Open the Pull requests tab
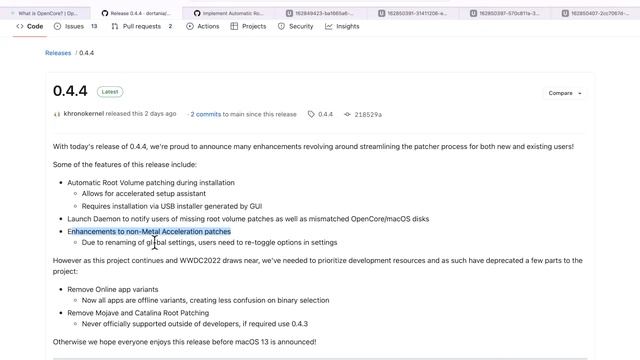Viewport: 640px width, 360px height. pos(142,26)
